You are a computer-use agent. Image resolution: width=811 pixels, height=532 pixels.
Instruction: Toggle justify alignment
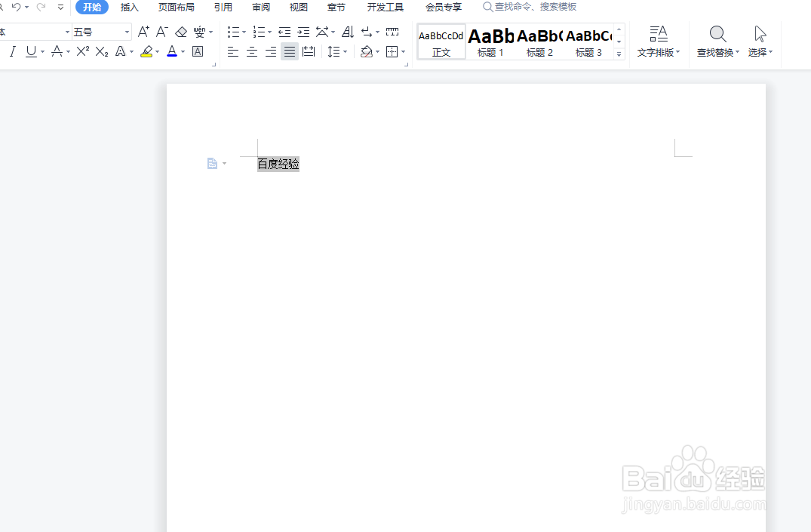point(290,52)
